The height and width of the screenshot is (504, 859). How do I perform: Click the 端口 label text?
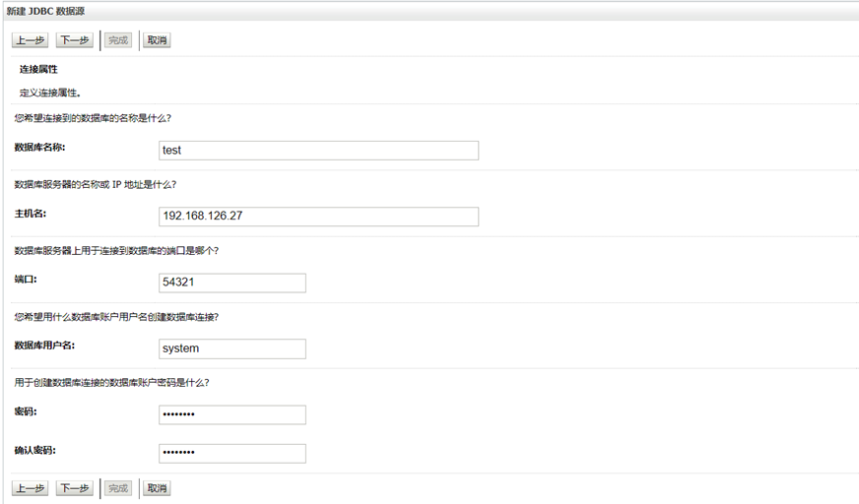pos(26,280)
